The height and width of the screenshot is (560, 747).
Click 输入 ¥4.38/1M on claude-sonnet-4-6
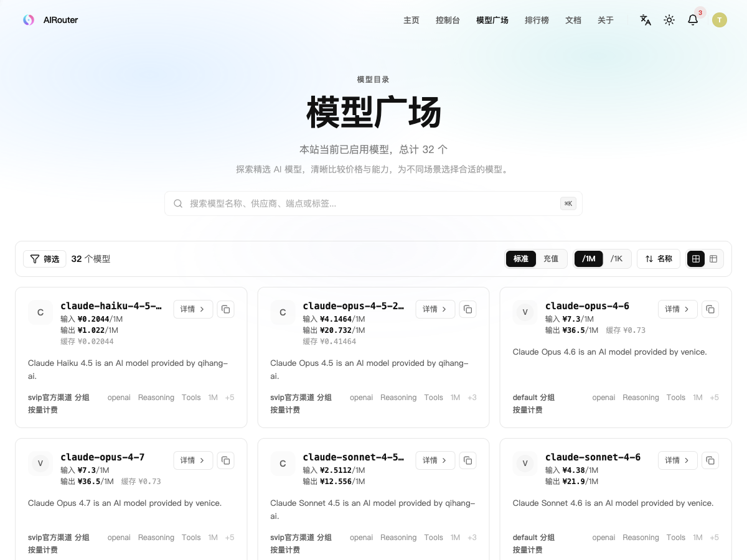click(x=571, y=470)
